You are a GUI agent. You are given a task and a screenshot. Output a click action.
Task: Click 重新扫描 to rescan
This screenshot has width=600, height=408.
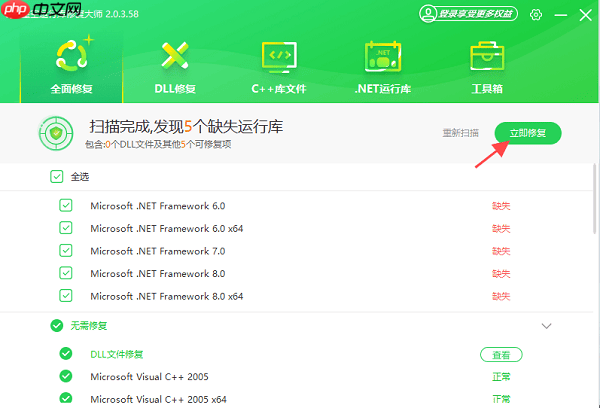click(461, 133)
